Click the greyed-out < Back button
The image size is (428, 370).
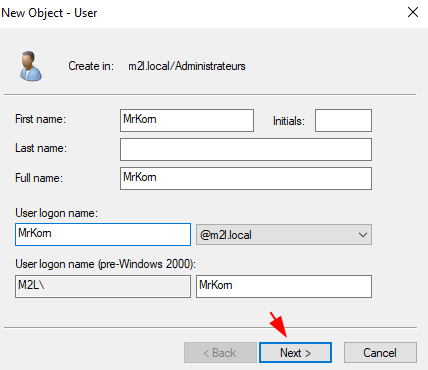click(x=220, y=353)
